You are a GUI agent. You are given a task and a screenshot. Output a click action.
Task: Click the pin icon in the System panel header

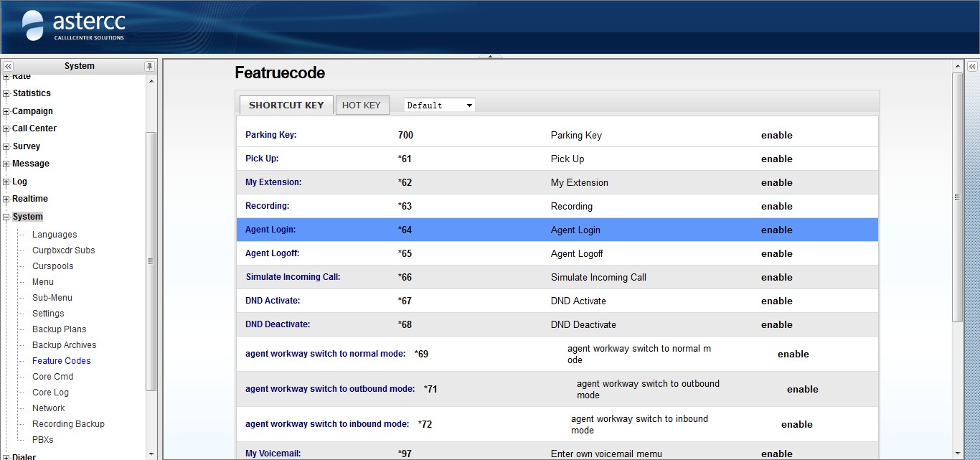point(149,66)
